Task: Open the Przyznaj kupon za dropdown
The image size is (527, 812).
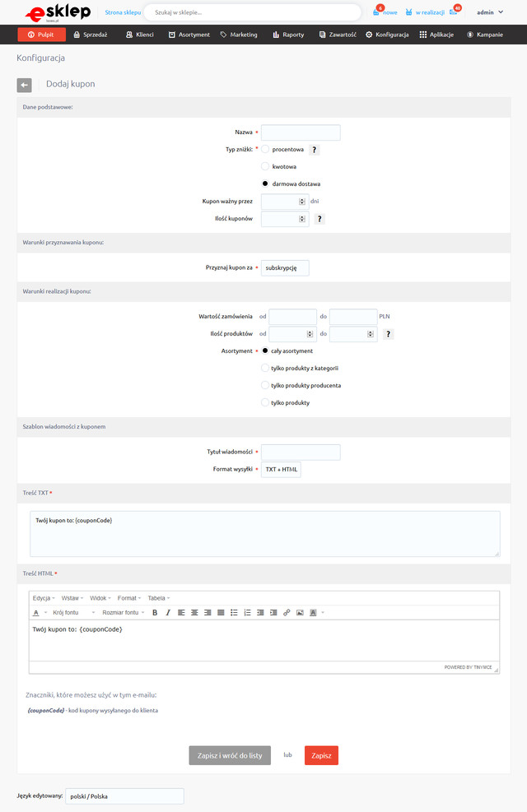Action: 285,268
